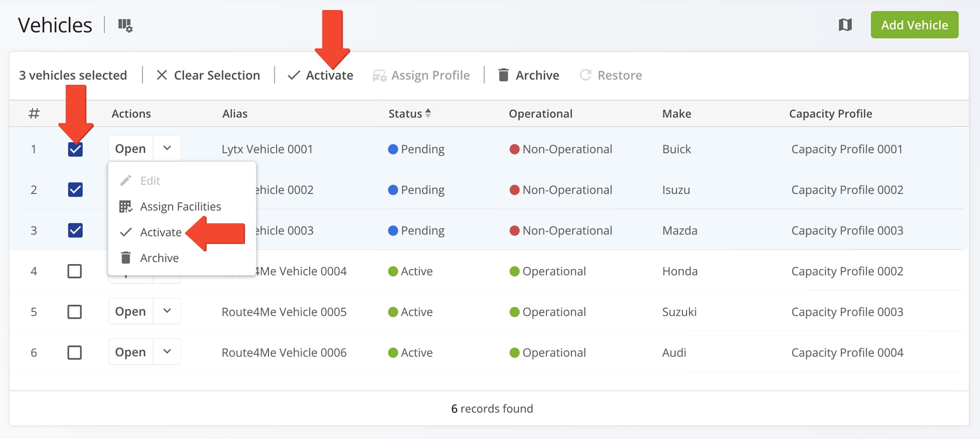
Task: Click the Assign Facilities grid icon in menu
Action: (x=125, y=207)
